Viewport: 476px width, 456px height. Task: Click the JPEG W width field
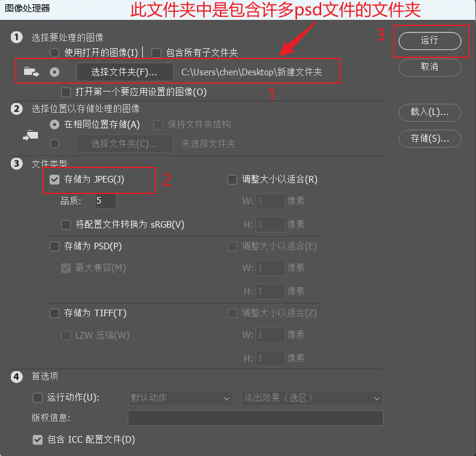click(x=270, y=201)
